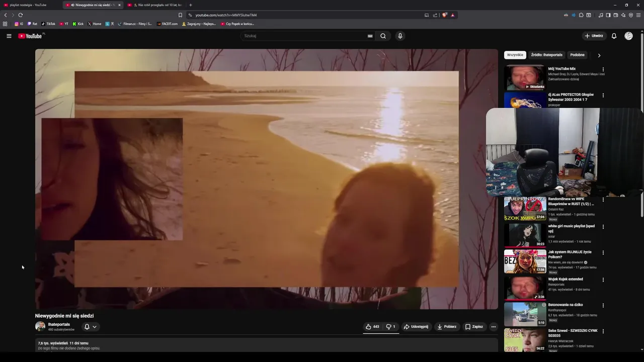Open the account avatar menu

(628, 36)
